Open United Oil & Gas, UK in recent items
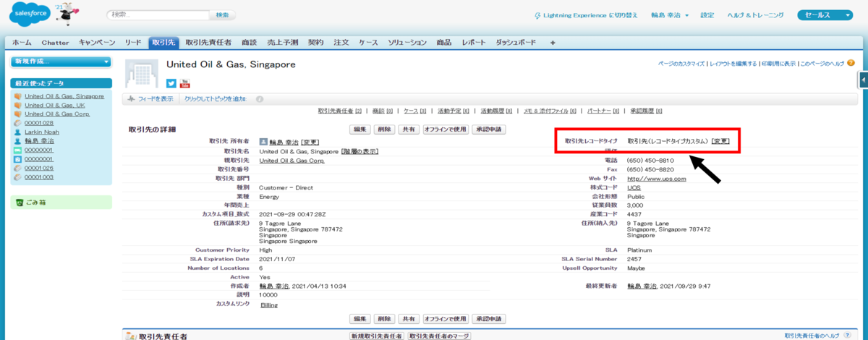The image size is (868, 340). coord(54,105)
